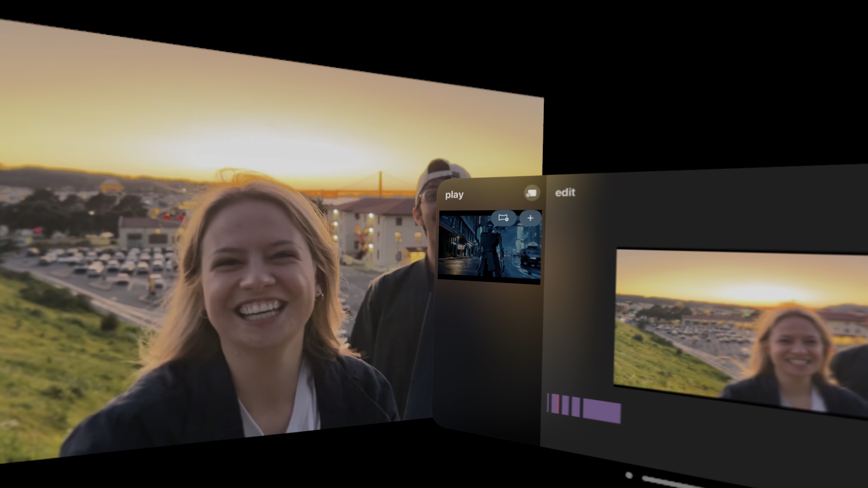The height and width of the screenshot is (488, 868).
Task: Select the second purple clip with red marker
Action: (x=554, y=404)
